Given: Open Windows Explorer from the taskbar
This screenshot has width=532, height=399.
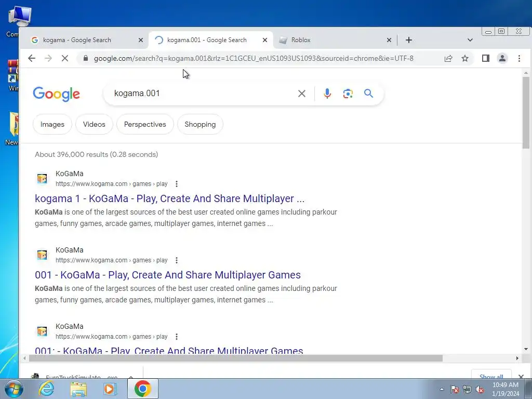Looking at the screenshot, I should [78, 389].
